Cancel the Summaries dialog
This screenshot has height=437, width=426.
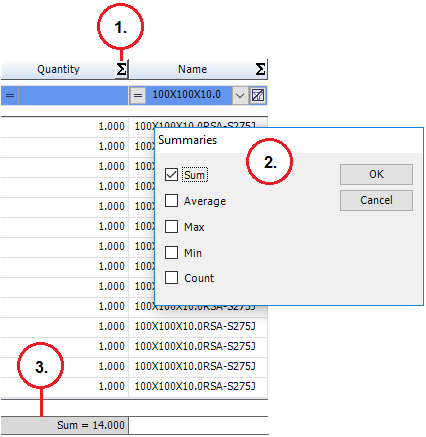[x=376, y=200]
